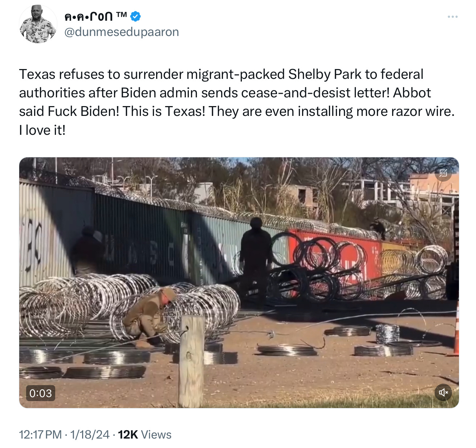Click the tweet text about Shelby Park

click(237, 102)
